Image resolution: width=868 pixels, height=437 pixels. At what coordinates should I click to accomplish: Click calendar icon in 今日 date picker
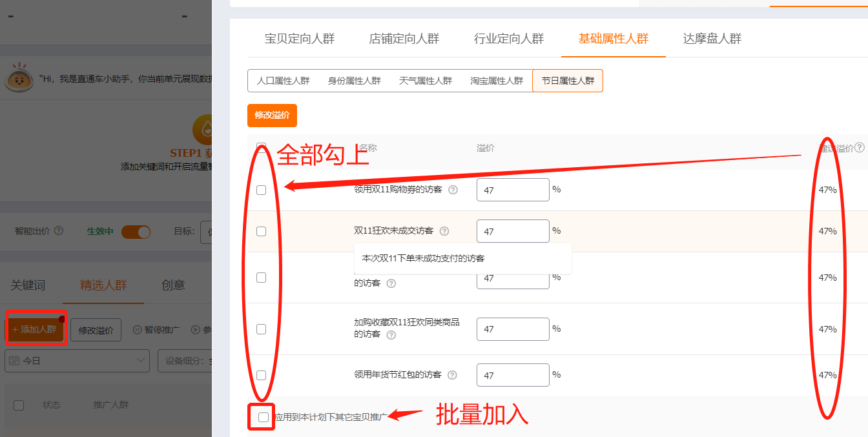point(14,361)
